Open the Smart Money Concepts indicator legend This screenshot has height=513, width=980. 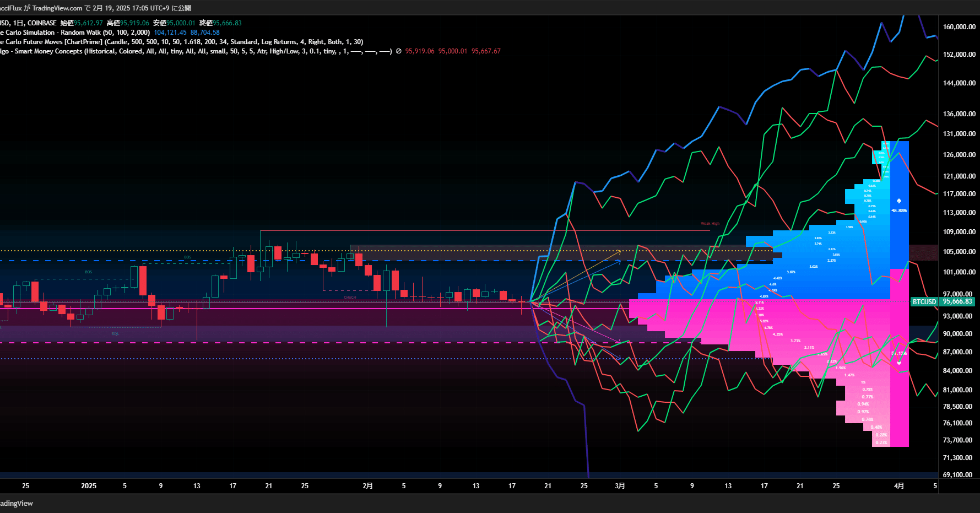coord(196,51)
